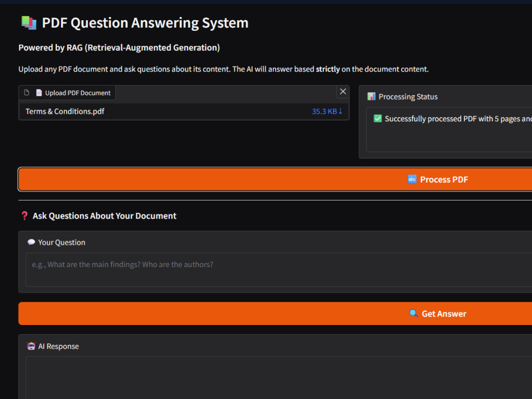Click the red question mark icon
This screenshot has width=532, height=399.
[24, 216]
